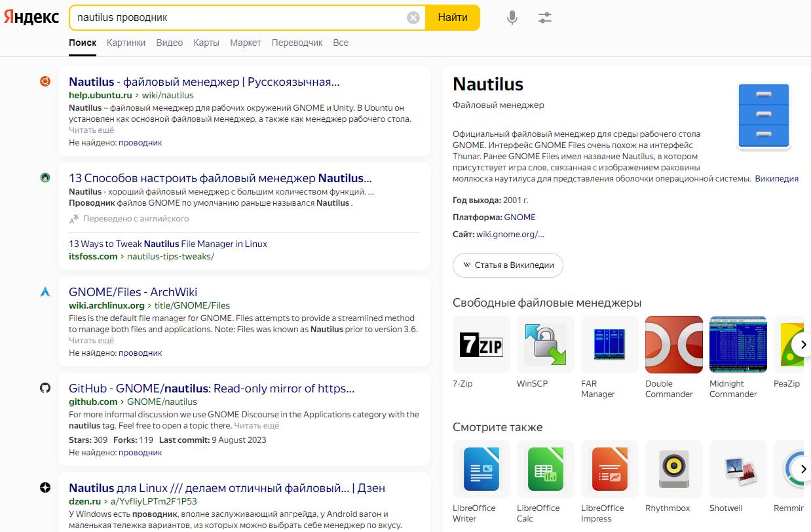Click Dzen favicon beside Nautilus для Linux result
The width and height of the screenshot is (811, 532).
pos(45,487)
